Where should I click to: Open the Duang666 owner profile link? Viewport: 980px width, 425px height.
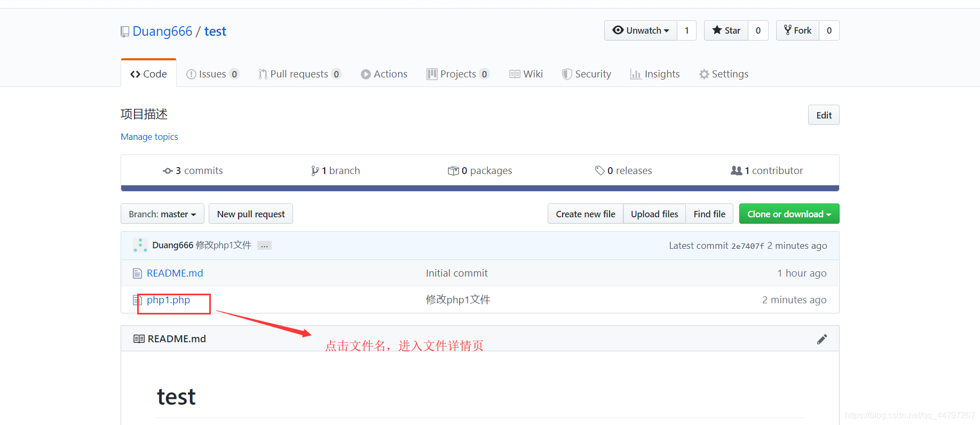pyautogui.click(x=162, y=32)
